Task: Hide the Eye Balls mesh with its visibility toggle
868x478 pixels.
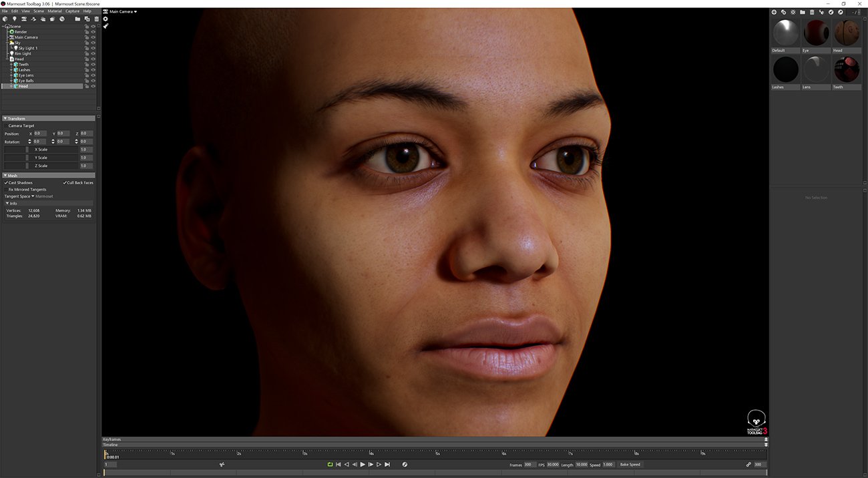Action: point(93,81)
